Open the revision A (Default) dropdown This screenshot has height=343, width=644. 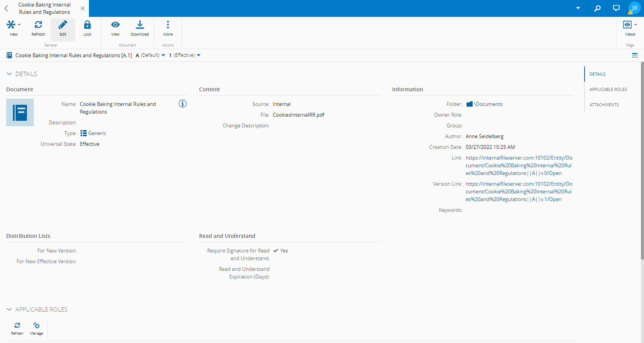pos(151,55)
